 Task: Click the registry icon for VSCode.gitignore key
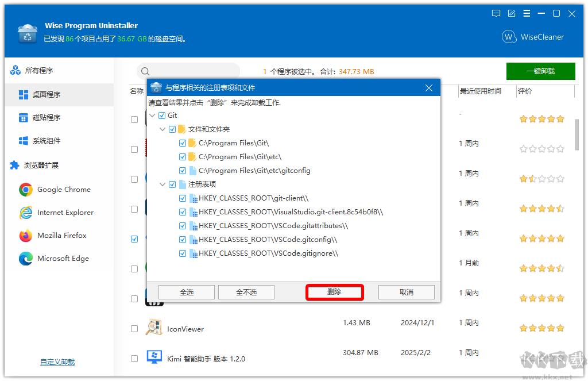(194, 253)
